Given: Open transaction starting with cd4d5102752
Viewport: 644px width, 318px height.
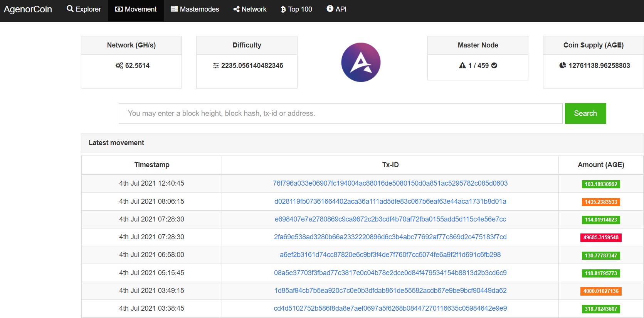Looking at the screenshot, I should 390,308.
